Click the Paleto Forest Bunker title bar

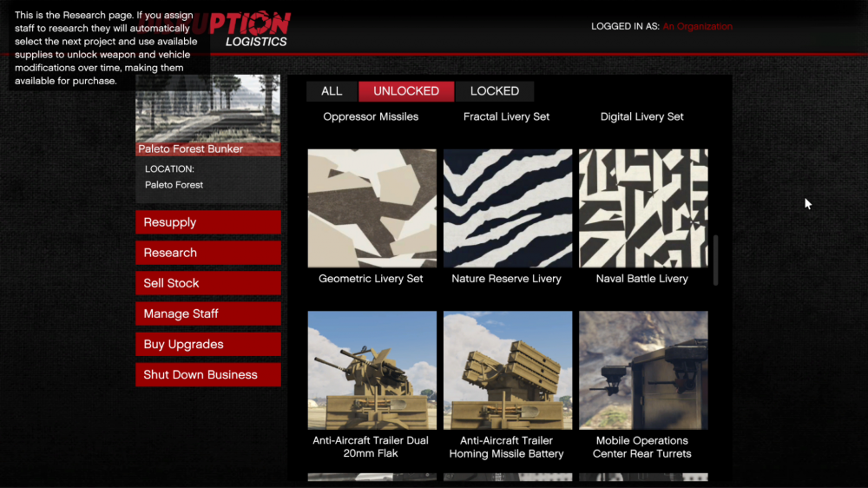point(208,149)
